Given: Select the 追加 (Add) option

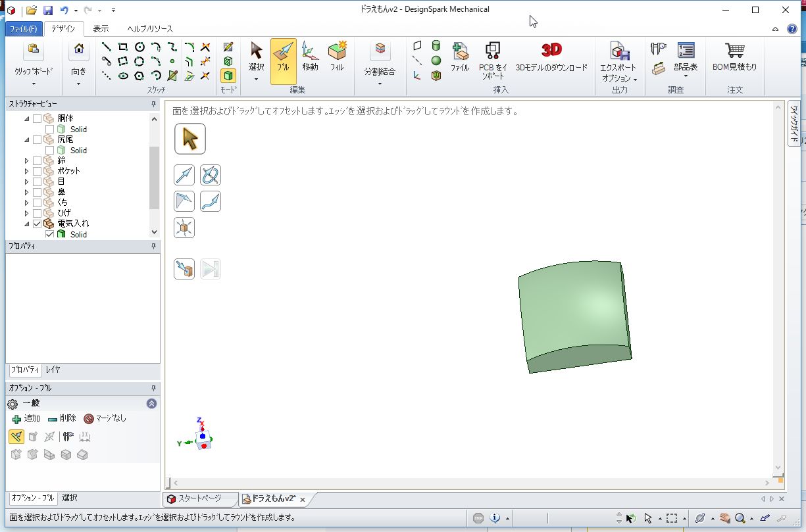Looking at the screenshot, I should coord(26,418).
